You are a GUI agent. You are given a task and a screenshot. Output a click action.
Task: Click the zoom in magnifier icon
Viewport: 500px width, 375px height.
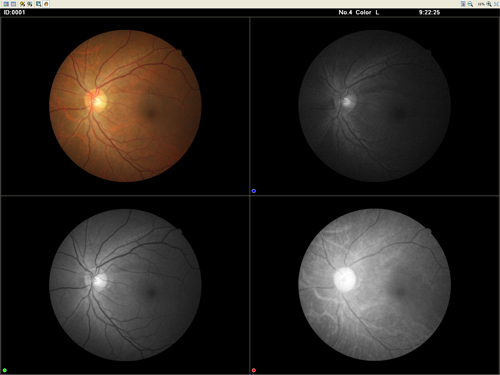(x=489, y=4)
